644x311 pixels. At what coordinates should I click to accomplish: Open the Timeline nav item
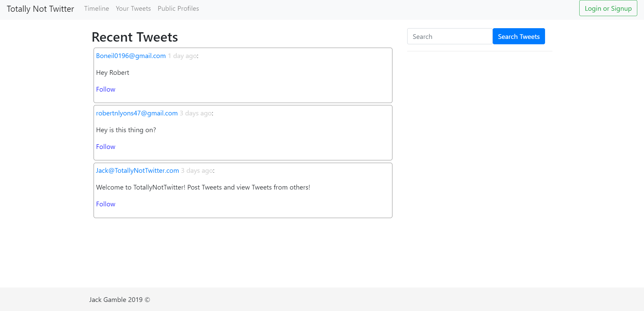point(97,8)
